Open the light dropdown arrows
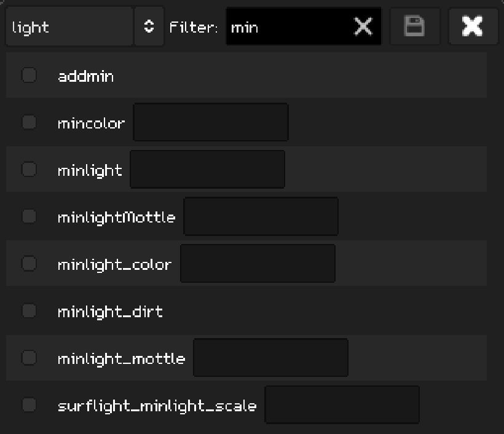The image size is (504, 434). 149,26
